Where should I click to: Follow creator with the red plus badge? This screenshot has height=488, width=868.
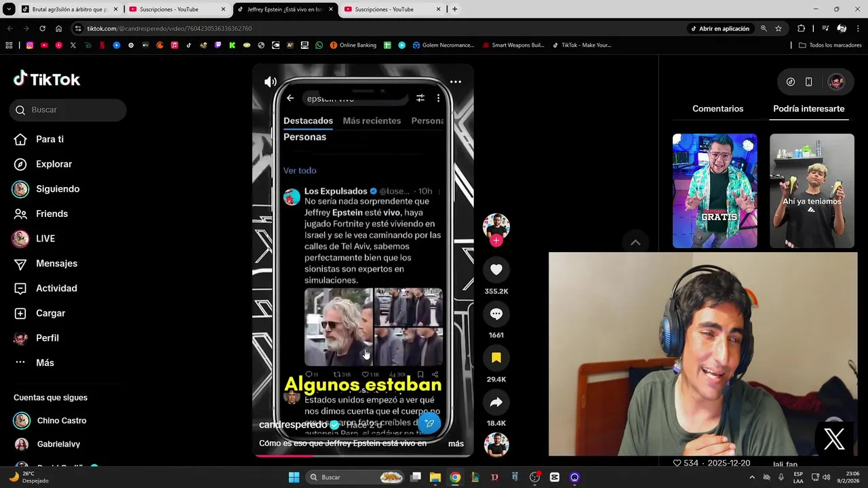click(x=496, y=241)
